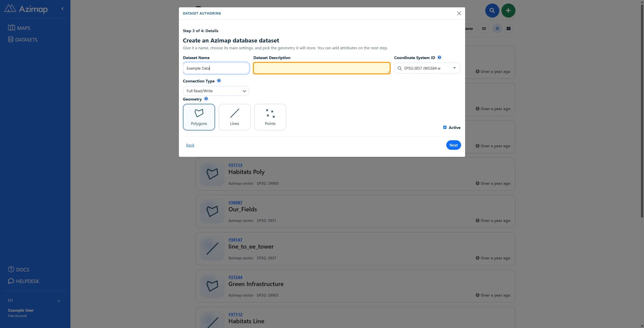Select Polygons geometry

(199, 117)
